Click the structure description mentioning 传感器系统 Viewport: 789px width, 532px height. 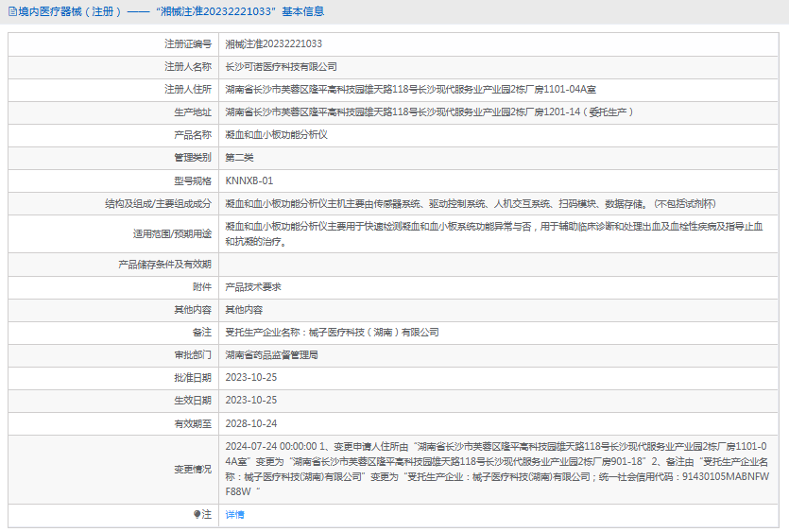pos(471,204)
